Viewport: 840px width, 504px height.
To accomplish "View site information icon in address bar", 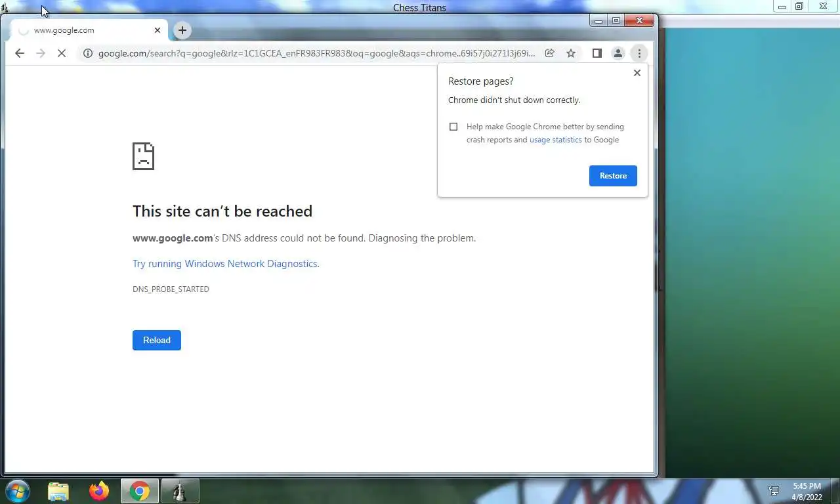I will pos(87,53).
